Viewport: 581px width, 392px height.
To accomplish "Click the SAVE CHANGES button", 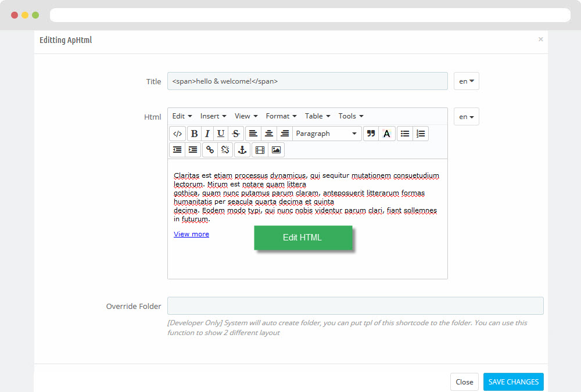I will [x=513, y=382].
